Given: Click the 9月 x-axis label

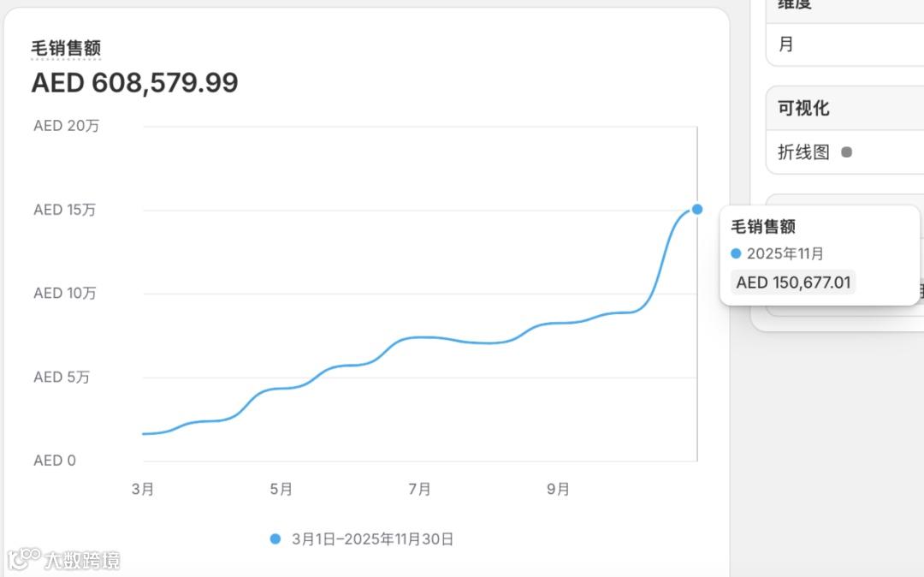Looking at the screenshot, I should tap(558, 489).
